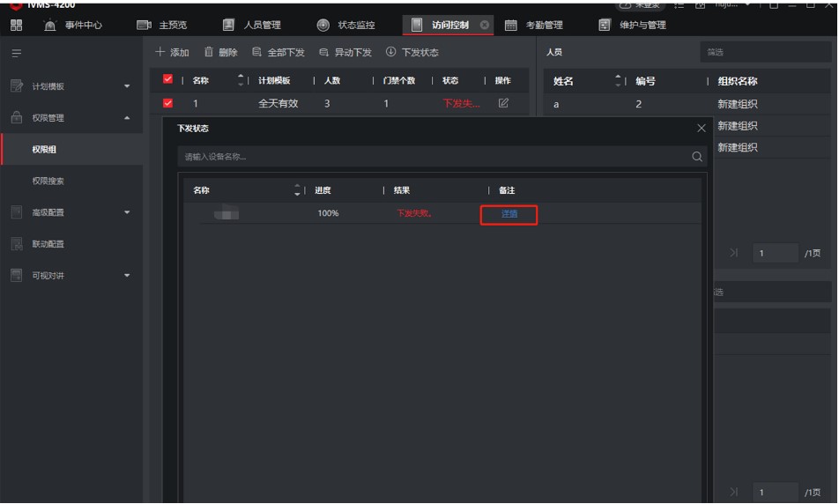Open the 考勤管理 module
The image size is (839, 504).
pos(534,26)
